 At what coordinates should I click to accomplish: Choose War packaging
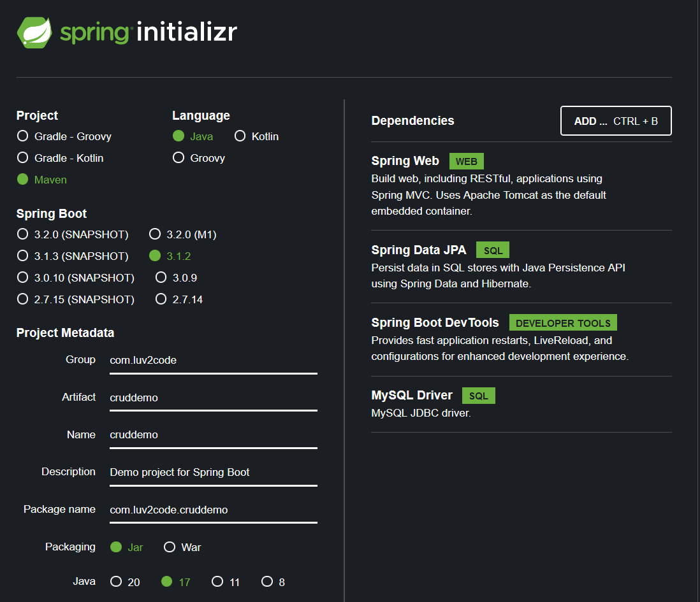pos(182,547)
